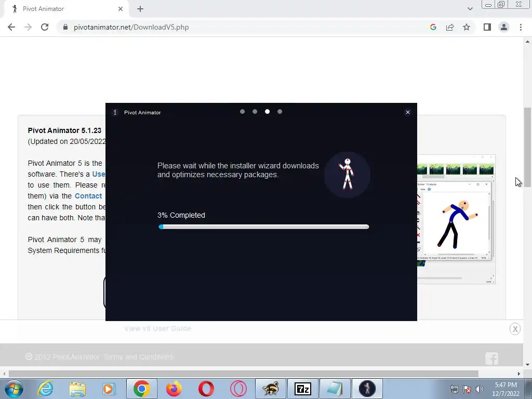Click the first installer step dot
Image resolution: width=532 pixels, height=399 pixels.
click(x=242, y=112)
